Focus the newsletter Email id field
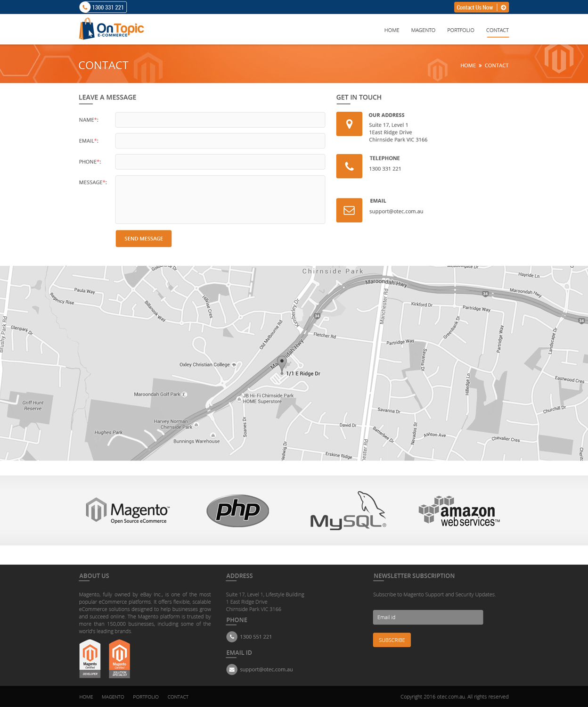 (x=428, y=617)
